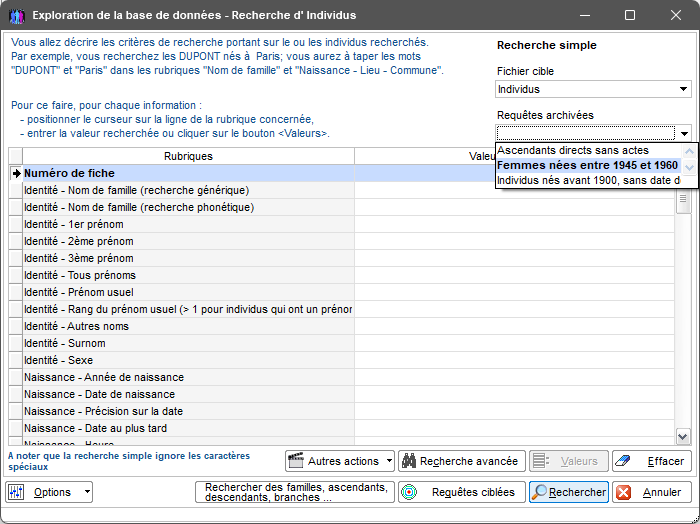Select Identité - 2ème prénom row
The image size is (700, 524).
coord(188,241)
